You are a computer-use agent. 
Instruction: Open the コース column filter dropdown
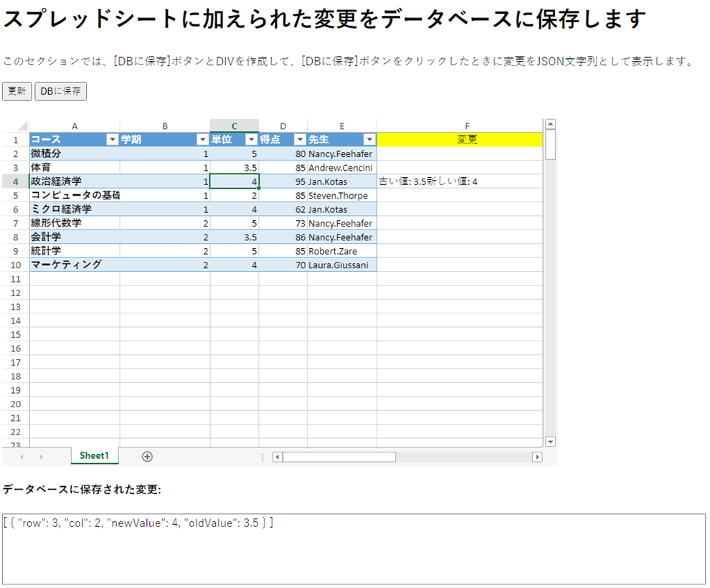tap(112, 140)
